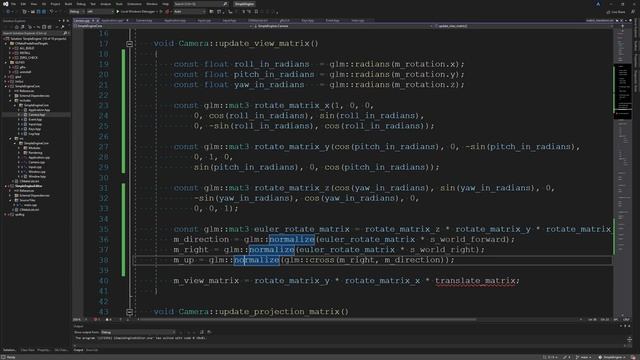The width and height of the screenshot is (640, 360).
Task: Click euler_rotate_matrix declaration on line 35
Action: pyautogui.click(x=302, y=229)
